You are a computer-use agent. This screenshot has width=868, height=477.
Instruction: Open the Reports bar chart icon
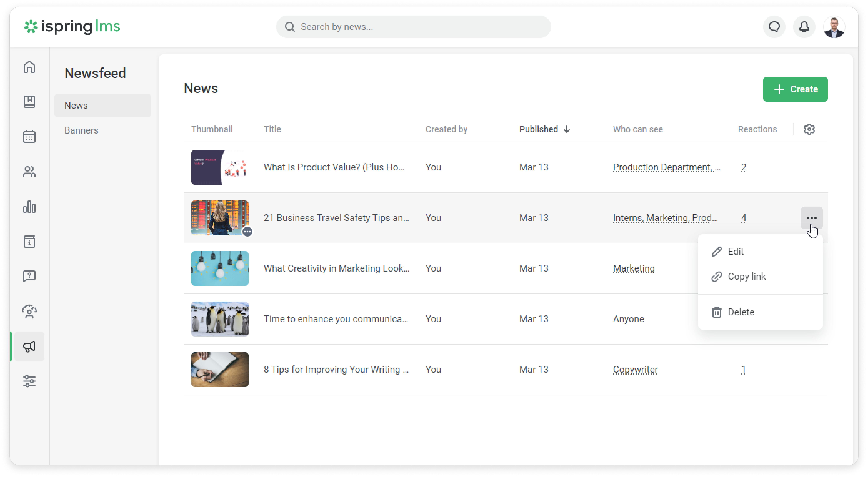click(x=29, y=207)
